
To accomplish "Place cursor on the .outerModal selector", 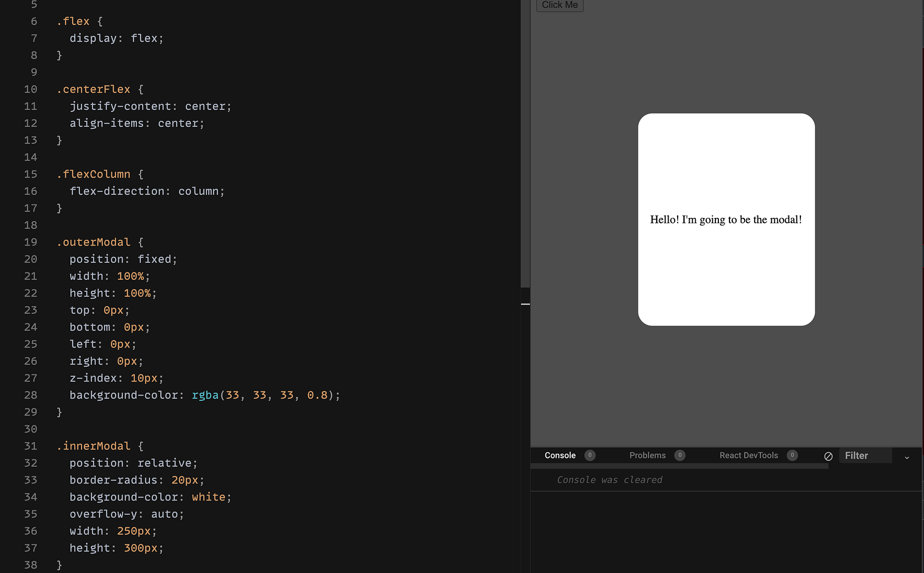I will [94, 242].
